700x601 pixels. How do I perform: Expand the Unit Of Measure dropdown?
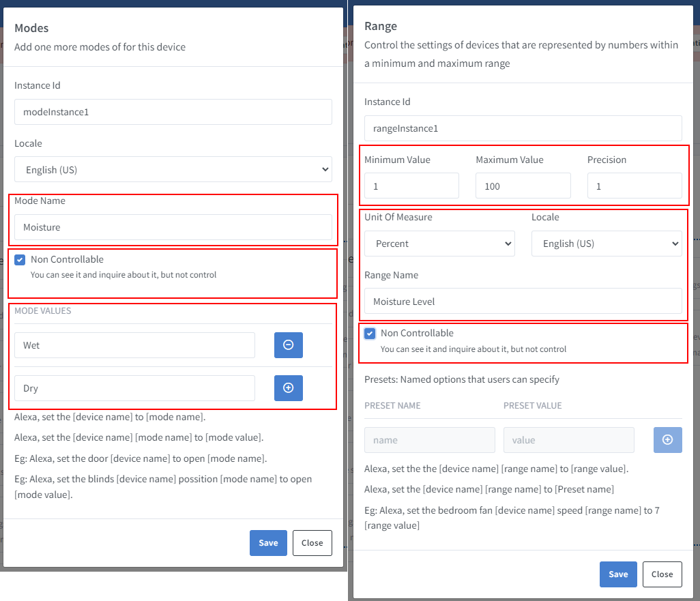[439, 244]
